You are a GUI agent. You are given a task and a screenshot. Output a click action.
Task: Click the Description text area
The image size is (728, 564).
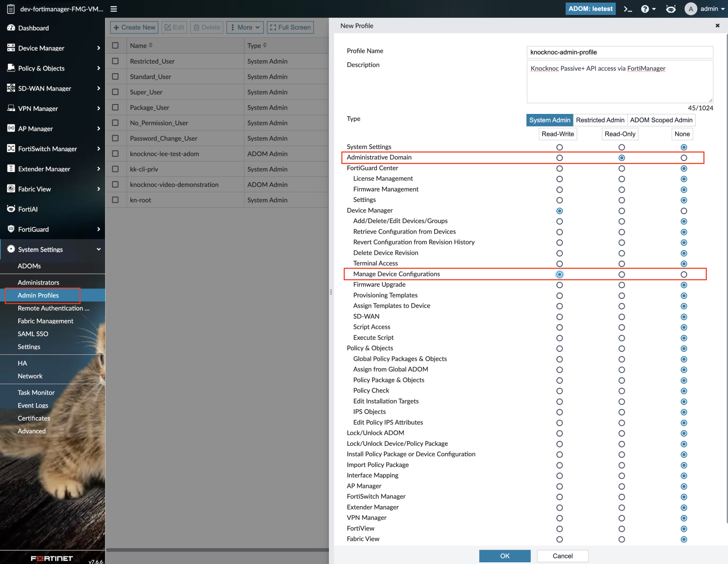[x=620, y=81]
